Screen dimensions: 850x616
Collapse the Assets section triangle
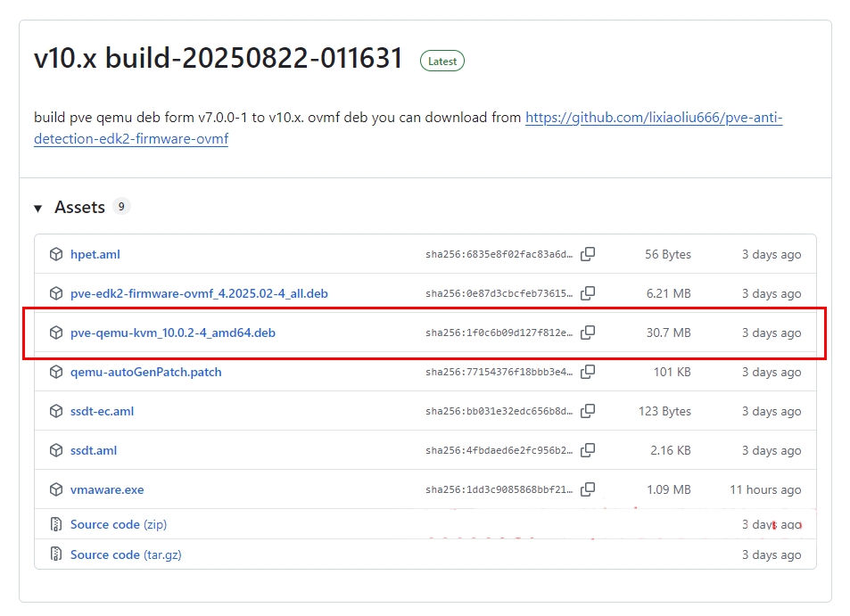(38, 208)
